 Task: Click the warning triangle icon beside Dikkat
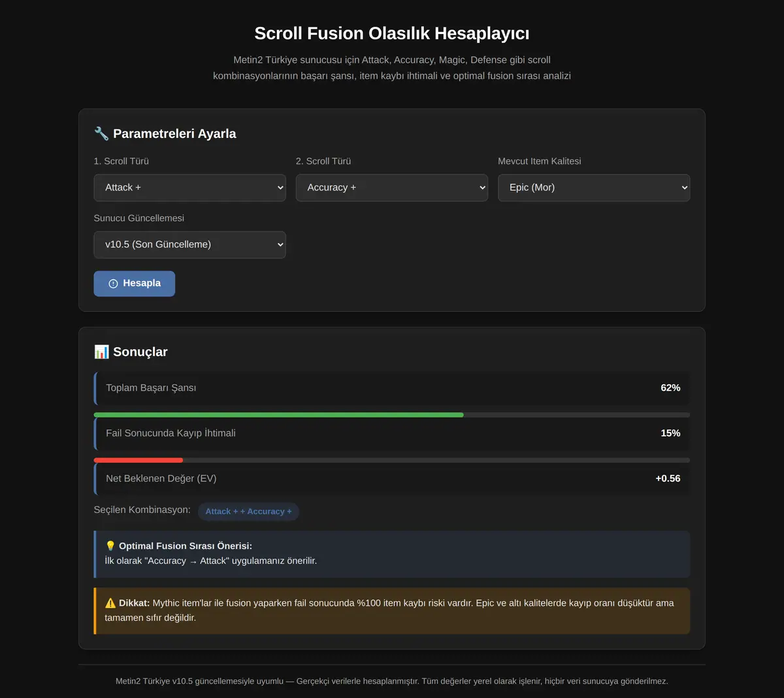point(110,603)
